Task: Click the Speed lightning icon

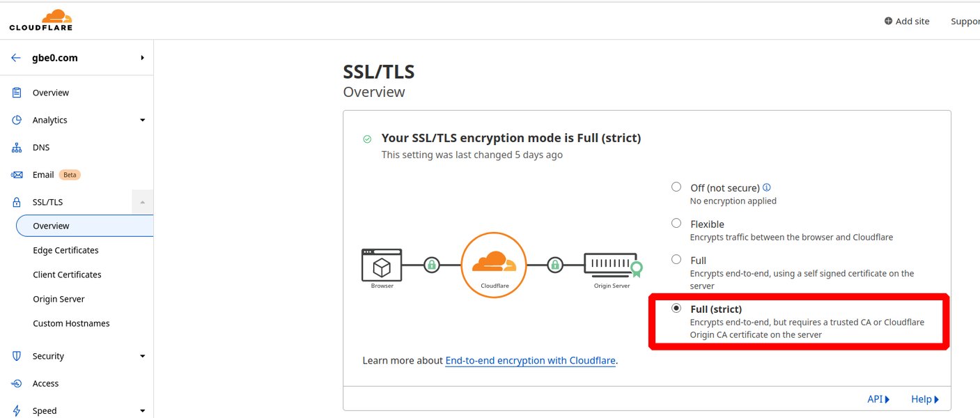Action: point(16,410)
